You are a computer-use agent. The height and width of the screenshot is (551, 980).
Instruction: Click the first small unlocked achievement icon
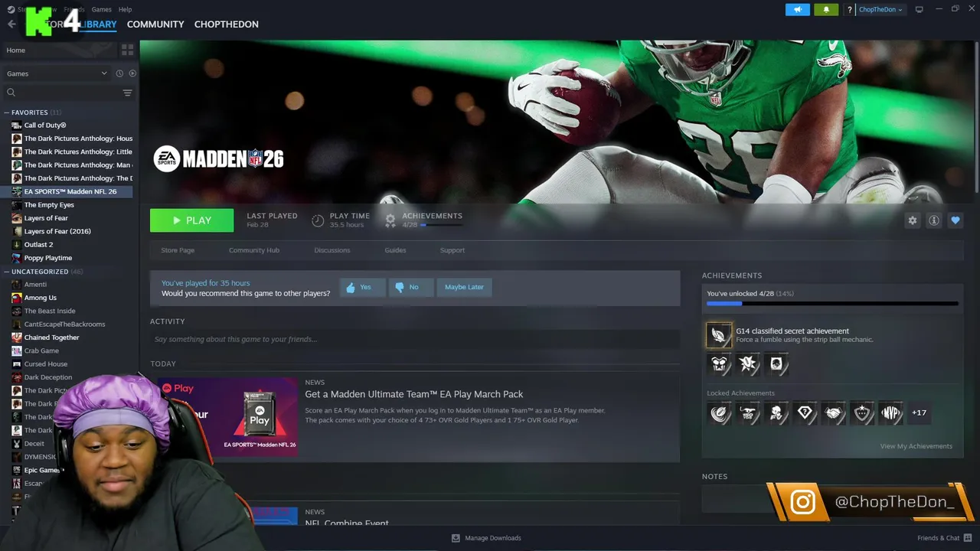point(720,364)
